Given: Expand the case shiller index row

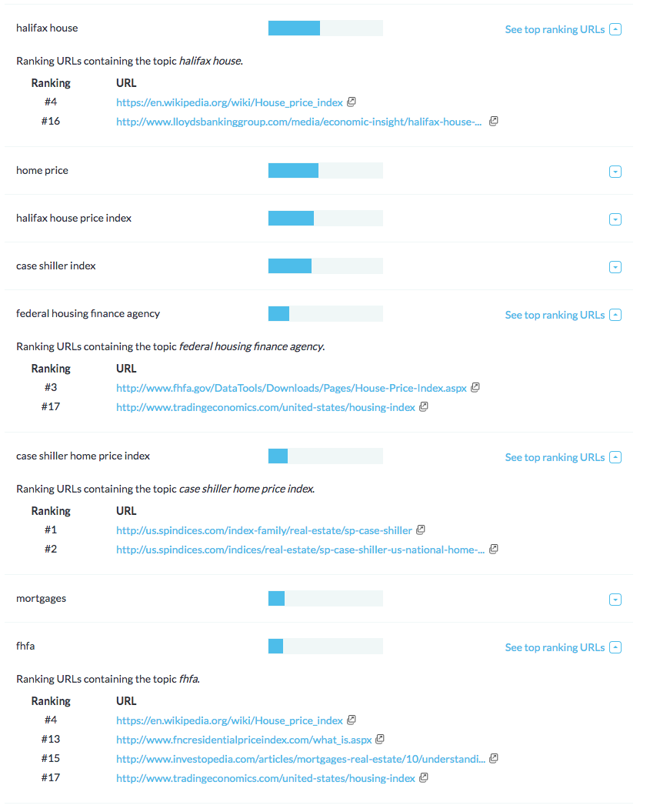Looking at the screenshot, I should 615,267.
